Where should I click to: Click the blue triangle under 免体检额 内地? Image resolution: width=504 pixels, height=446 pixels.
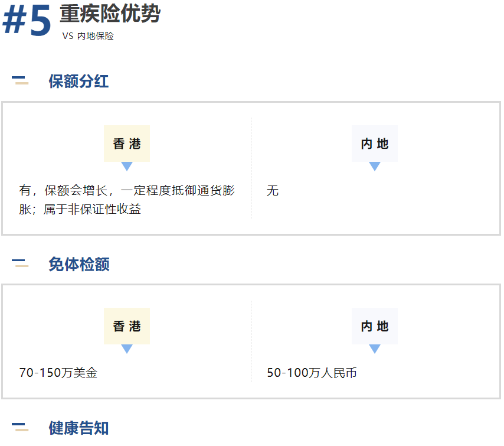tap(375, 349)
